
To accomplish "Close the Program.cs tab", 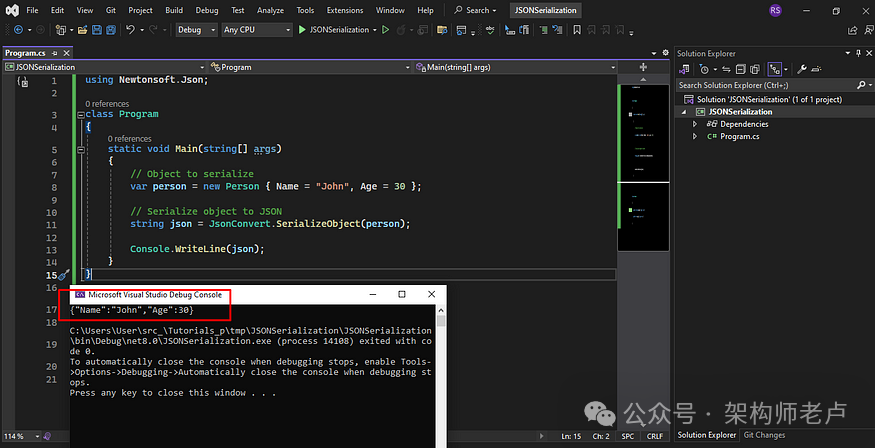I will (x=66, y=54).
